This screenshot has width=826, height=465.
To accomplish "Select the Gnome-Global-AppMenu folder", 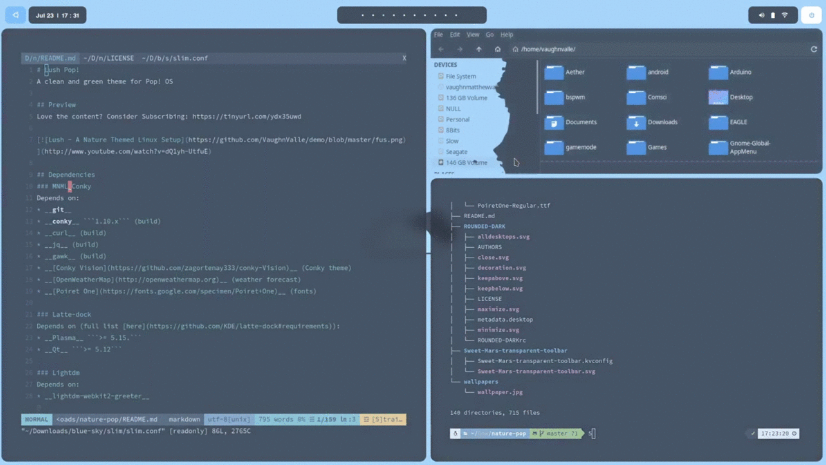I will pyautogui.click(x=740, y=147).
